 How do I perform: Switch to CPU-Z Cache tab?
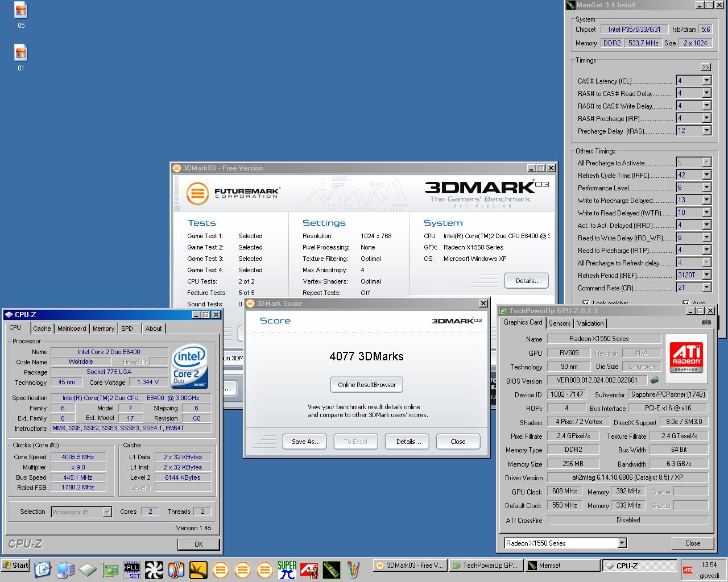pos(42,329)
